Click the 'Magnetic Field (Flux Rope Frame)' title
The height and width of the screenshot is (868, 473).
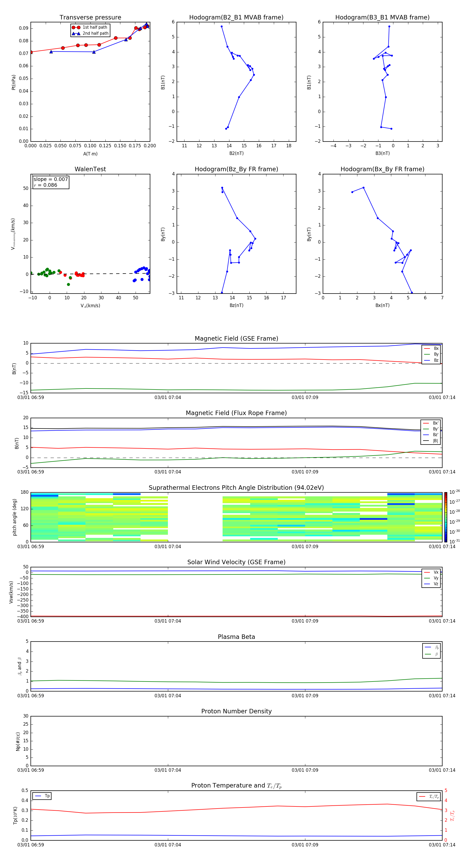pos(236,413)
